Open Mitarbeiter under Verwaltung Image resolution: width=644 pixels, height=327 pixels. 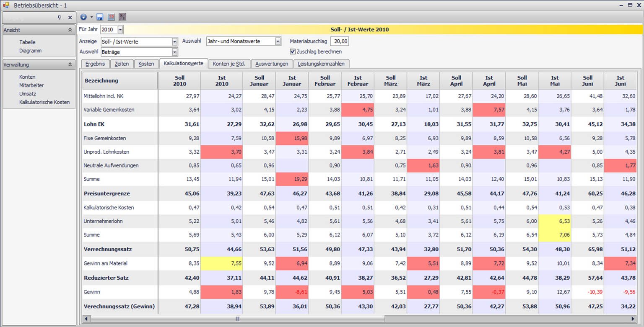pyautogui.click(x=31, y=85)
